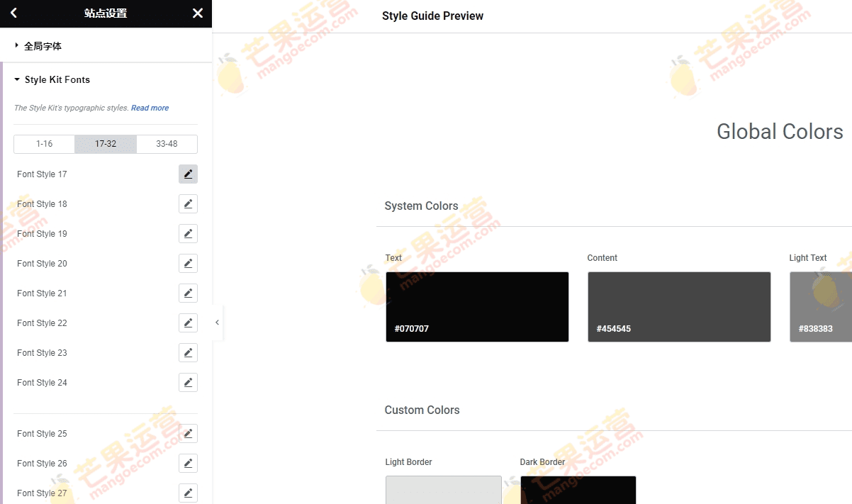Select the Light Border custom color swatch

pos(444,490)
